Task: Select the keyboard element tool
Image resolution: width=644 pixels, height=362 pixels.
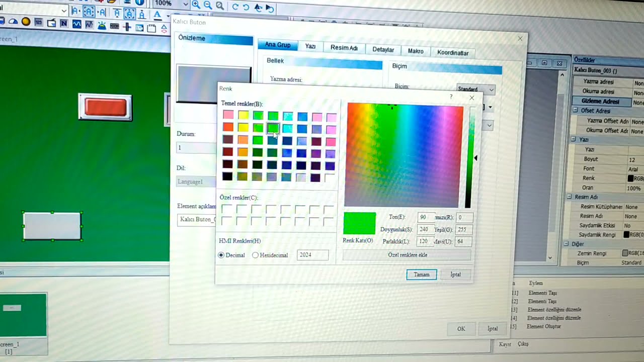Action: coord(115,26)
